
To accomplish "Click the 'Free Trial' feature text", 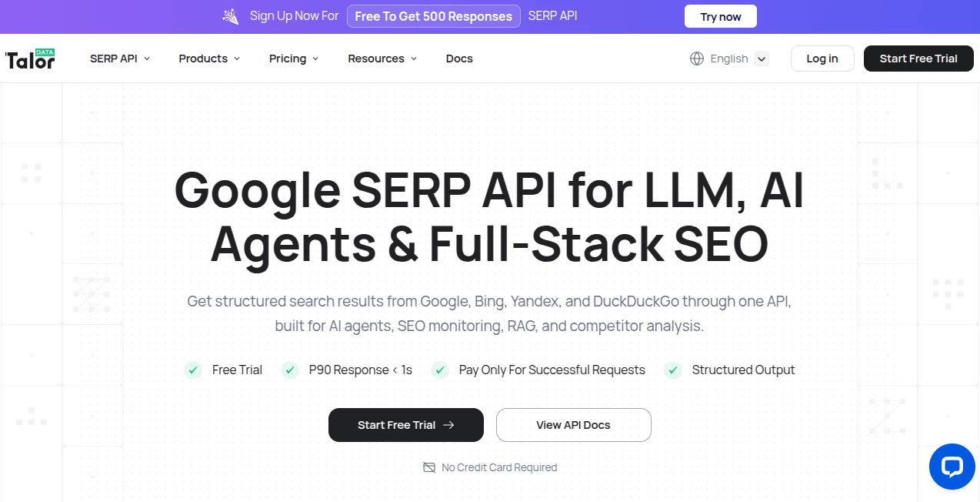I will (x=237, y=370).
